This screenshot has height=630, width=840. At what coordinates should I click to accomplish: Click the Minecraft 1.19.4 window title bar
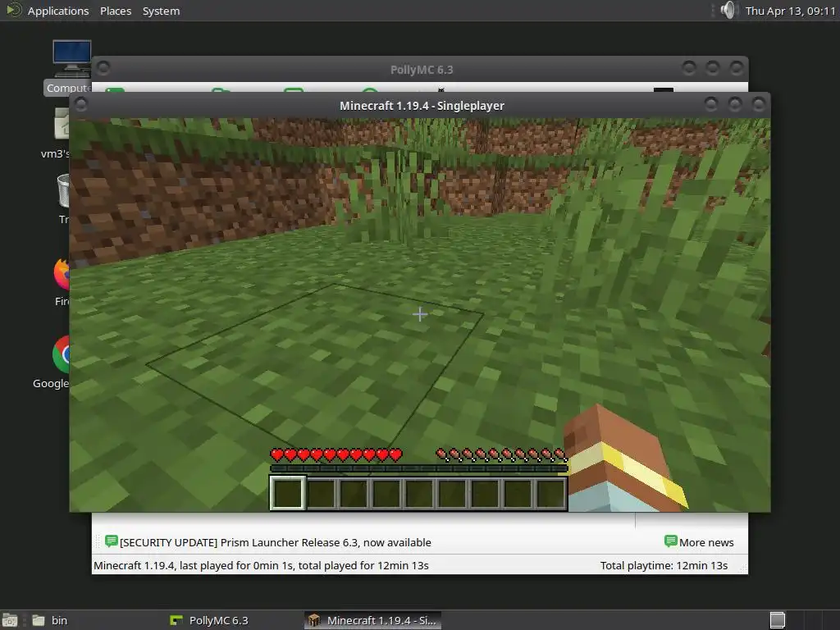[x=422, y=106]
